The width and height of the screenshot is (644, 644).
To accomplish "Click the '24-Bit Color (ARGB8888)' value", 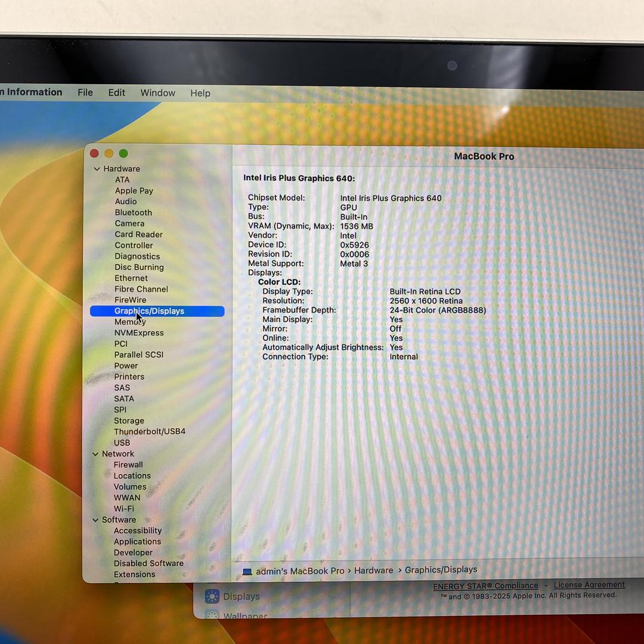I will pyautogui.click(x=438, y=310).
